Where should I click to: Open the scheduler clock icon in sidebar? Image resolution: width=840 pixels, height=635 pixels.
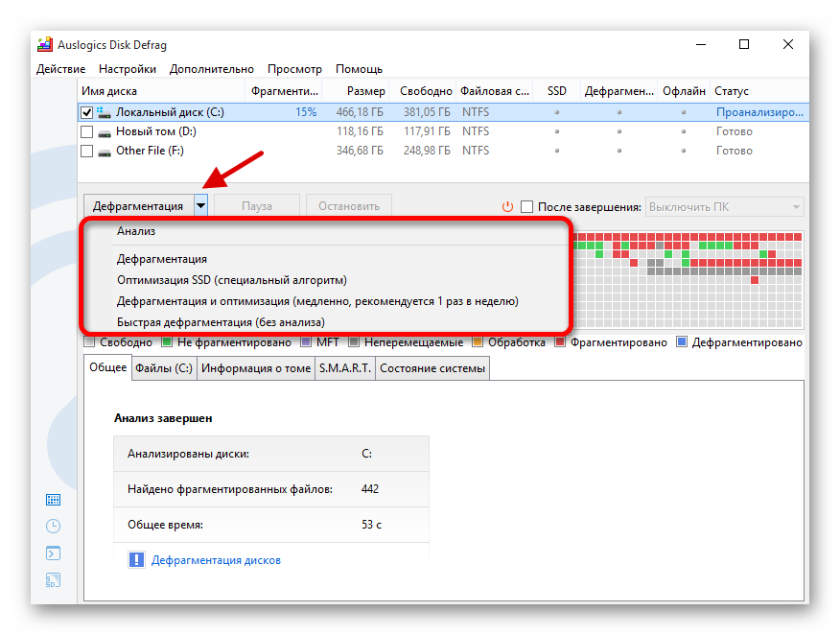pyautogui.click(x=54, y=527)
